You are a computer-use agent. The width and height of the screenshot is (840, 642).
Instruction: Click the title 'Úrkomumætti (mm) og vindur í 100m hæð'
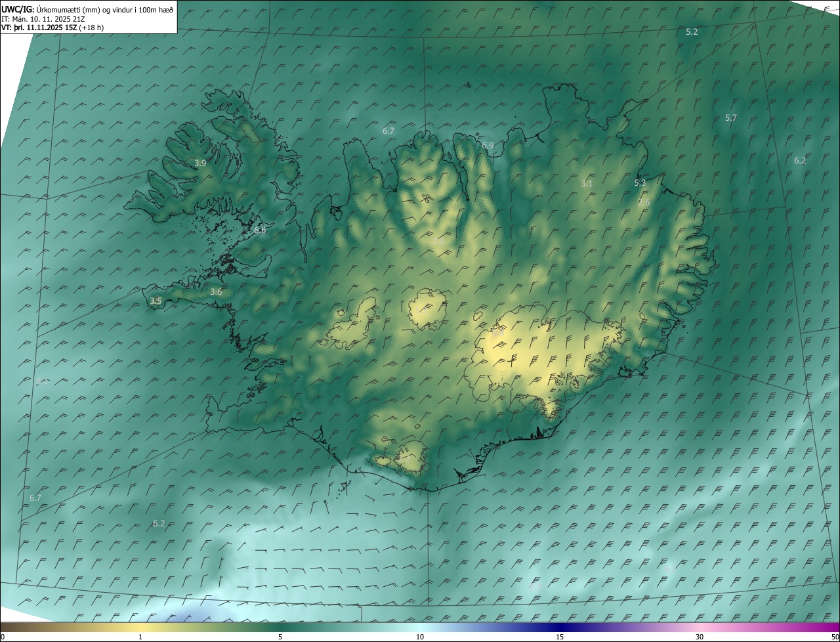[105, 9]
